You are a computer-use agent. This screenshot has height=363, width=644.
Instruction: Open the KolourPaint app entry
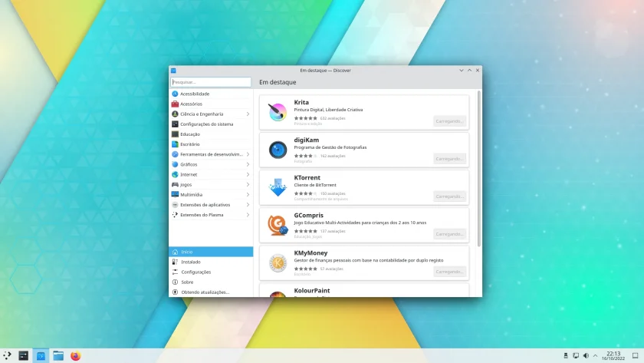364,290
